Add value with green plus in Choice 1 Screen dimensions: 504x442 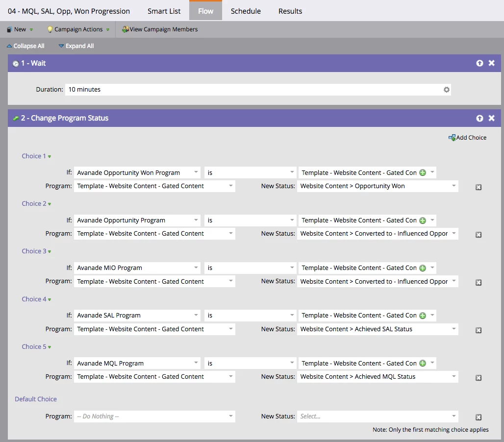423,173
